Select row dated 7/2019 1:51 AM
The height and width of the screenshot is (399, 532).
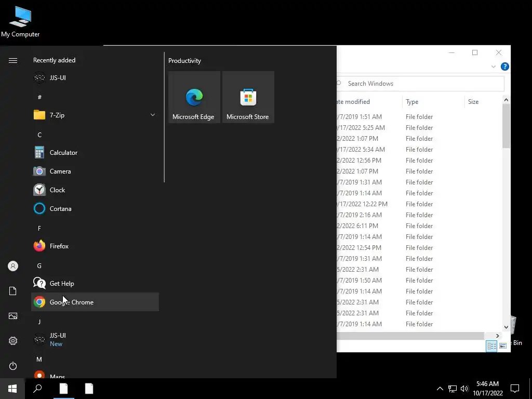coord(419,117)
